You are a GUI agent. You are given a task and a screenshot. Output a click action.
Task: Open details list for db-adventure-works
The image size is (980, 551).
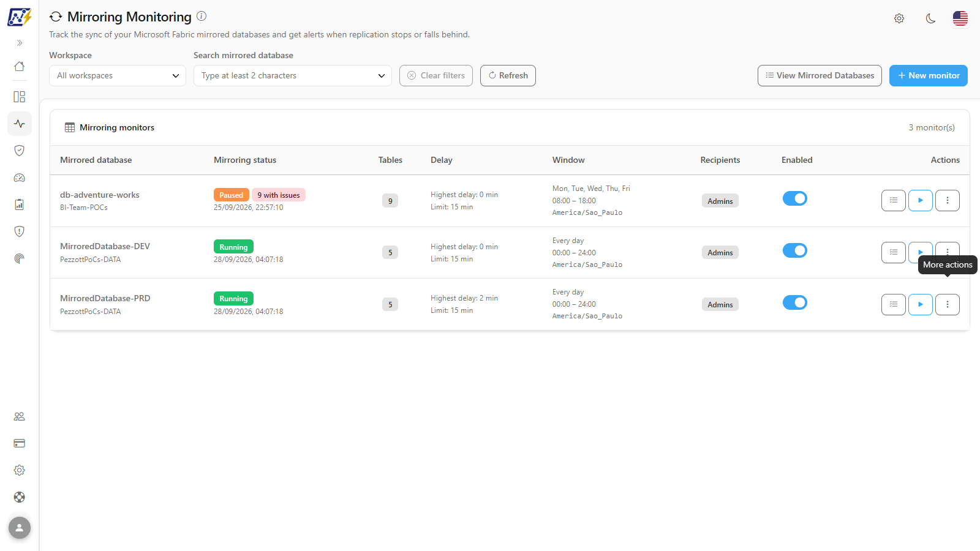point(894,200)
